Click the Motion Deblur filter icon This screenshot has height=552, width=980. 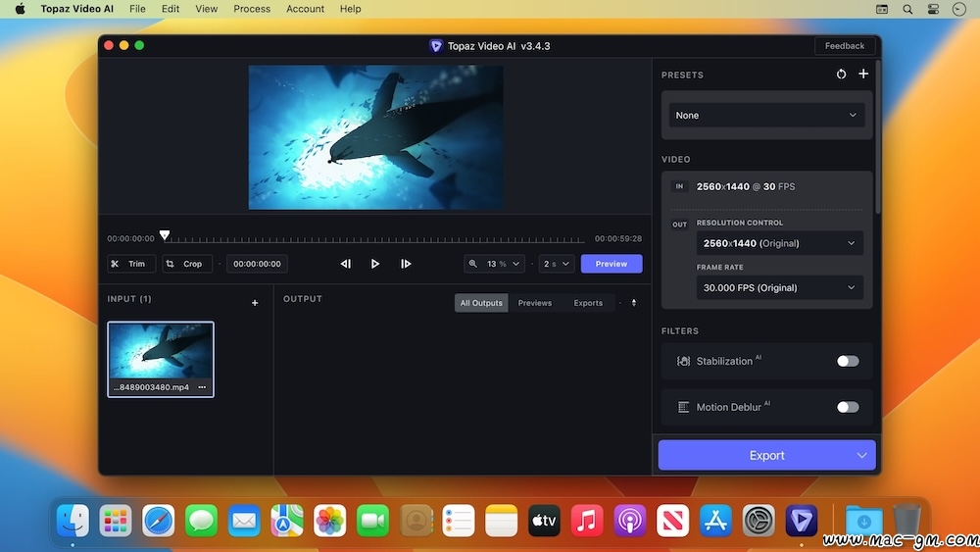(683, 407)
